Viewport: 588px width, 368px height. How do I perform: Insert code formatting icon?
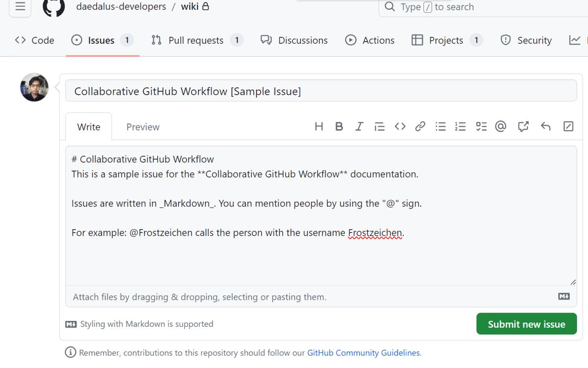tap(400, 127)
